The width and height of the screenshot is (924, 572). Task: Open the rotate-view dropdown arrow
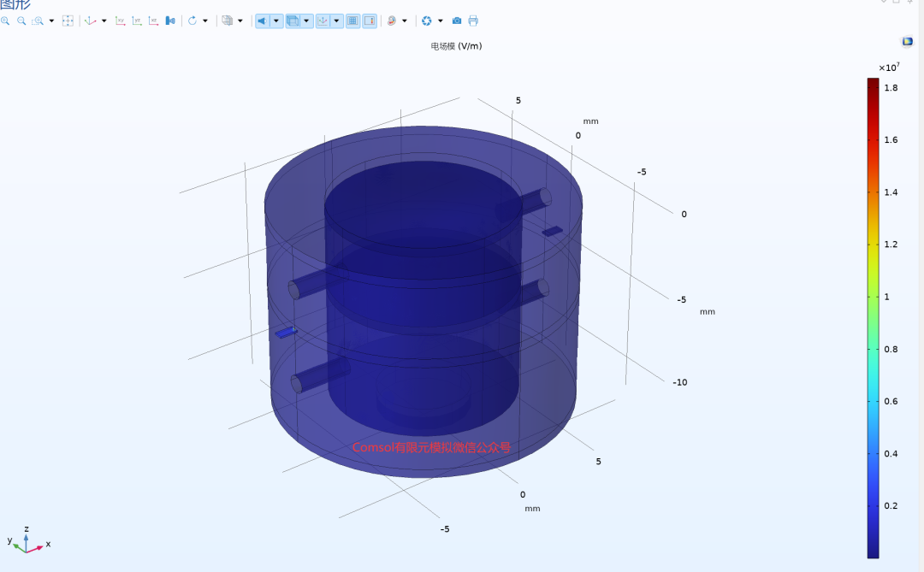click(205, 21)
